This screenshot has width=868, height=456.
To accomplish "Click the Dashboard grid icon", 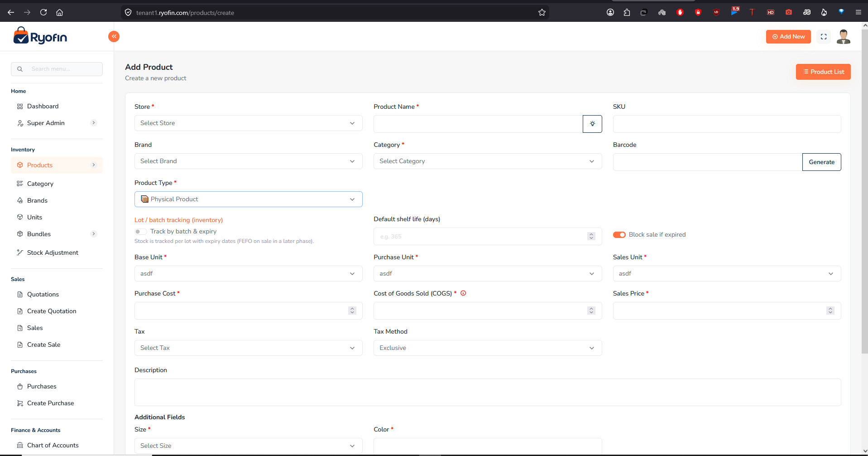I will (20, 107).
